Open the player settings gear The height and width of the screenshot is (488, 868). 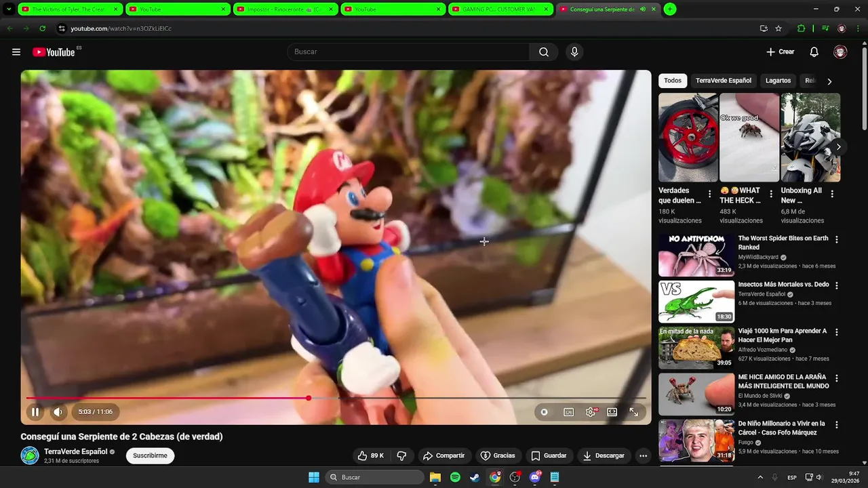[591, 412]
